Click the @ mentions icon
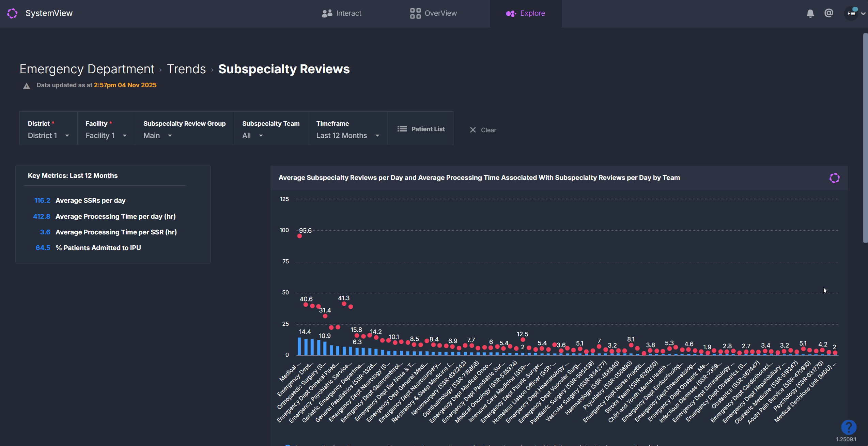This screenshot has height=446, width=868. click(828, 13)
